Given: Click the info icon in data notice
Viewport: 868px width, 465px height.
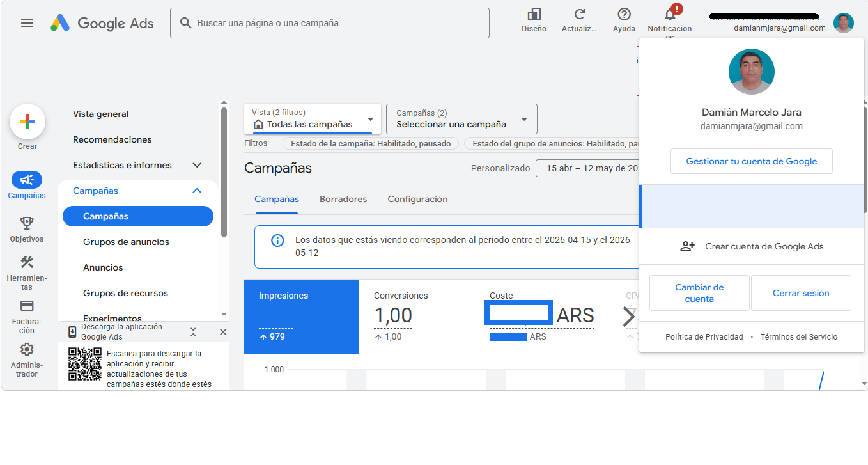Looking at the screenshot, I should pos(277,240).
